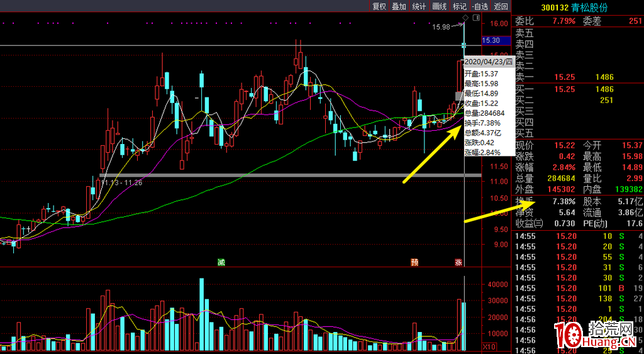Remove stock via -自选 button
This screenshot has width=644, height=354.
[x=480, y=6]
